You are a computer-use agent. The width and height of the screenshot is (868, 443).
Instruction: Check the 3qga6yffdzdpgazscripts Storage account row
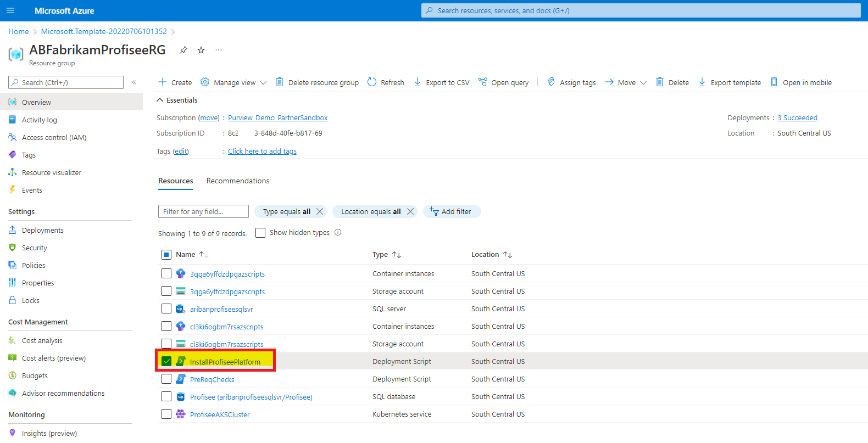click(x=166, y=291)
